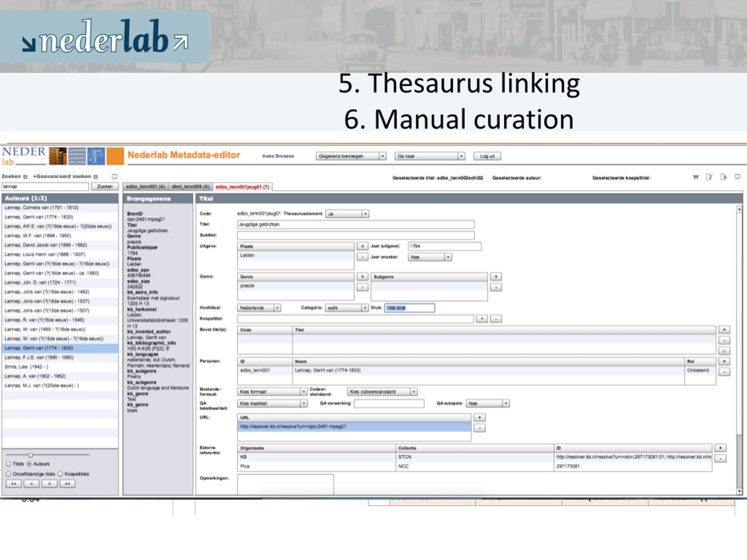Click the screen icon above the Zoeken button

tap(114, 176)
